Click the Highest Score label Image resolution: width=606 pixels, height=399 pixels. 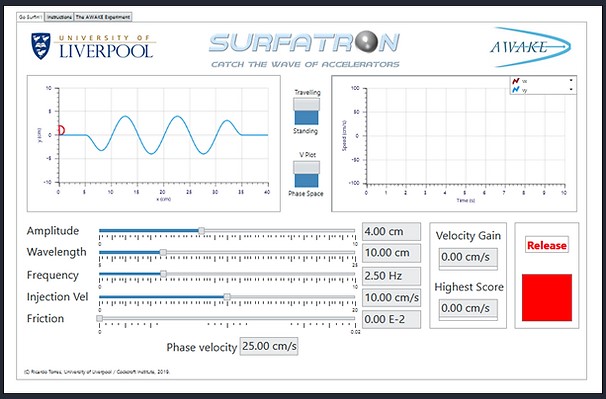coord(469,287)
